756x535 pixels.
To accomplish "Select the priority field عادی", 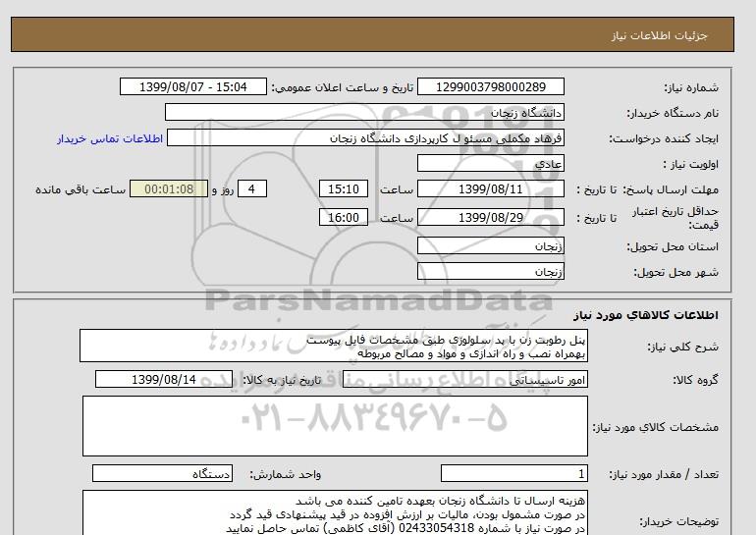I will (x=490, y=163).
